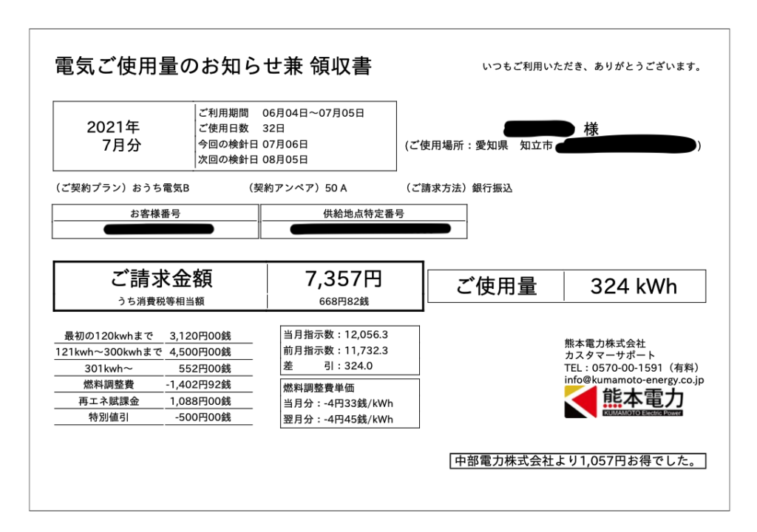Click the 121kwh〜300kwhまで row label
The image size is (757, 532).
click(109, 352)
